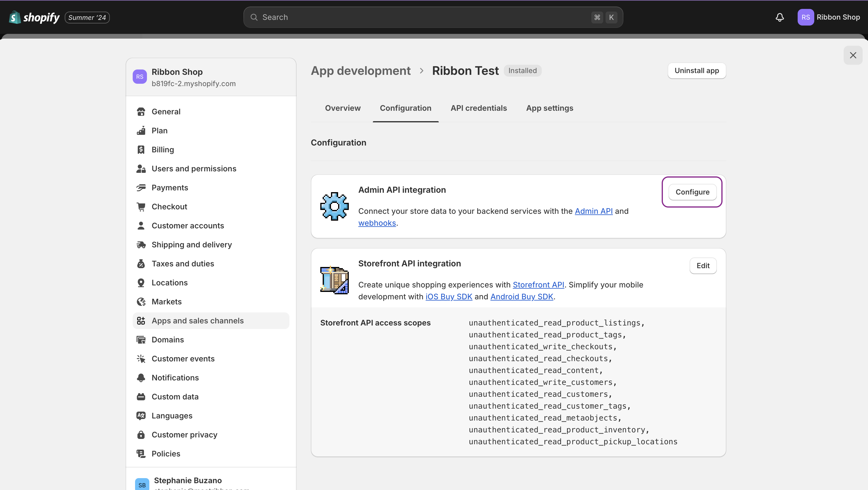
Task: Switch to the Overview tab
Action: [x=343, y=108]
